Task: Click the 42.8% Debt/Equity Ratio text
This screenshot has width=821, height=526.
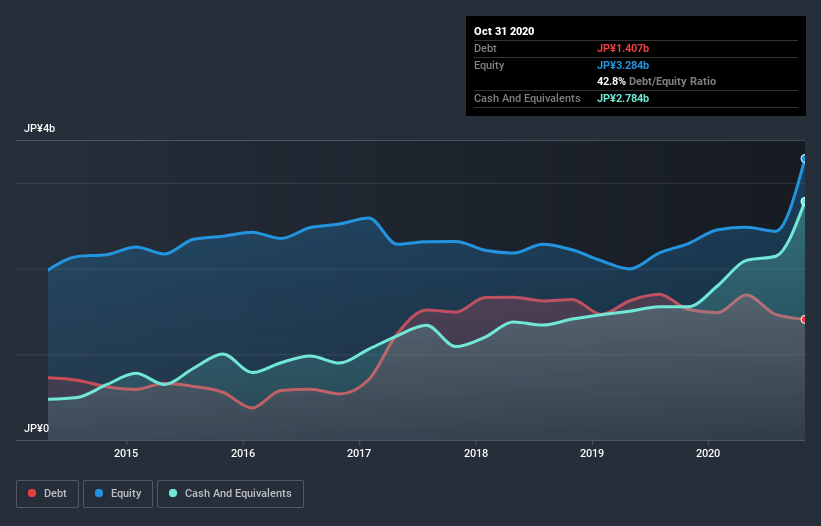Action: click(x=657, y=81)
